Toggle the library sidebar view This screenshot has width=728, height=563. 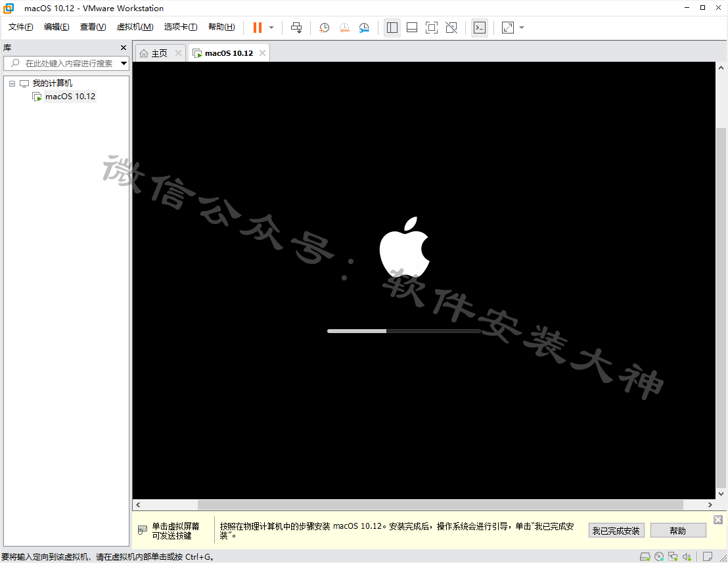pyautogui.click(x=392, y=28)
